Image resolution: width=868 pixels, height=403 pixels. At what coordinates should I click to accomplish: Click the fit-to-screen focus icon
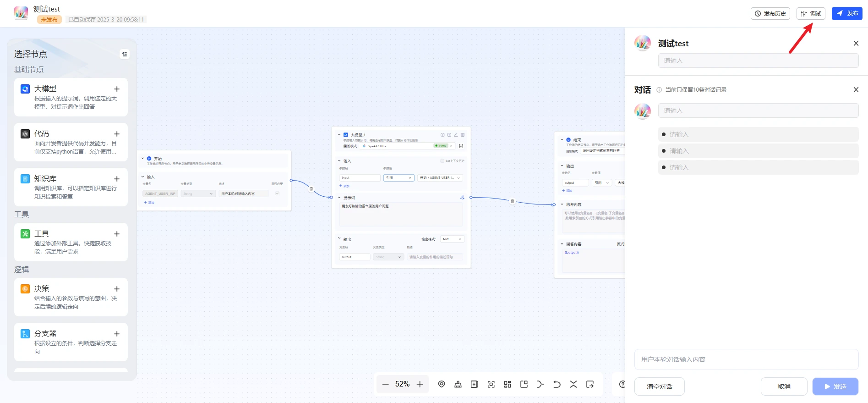pos(491,384)
